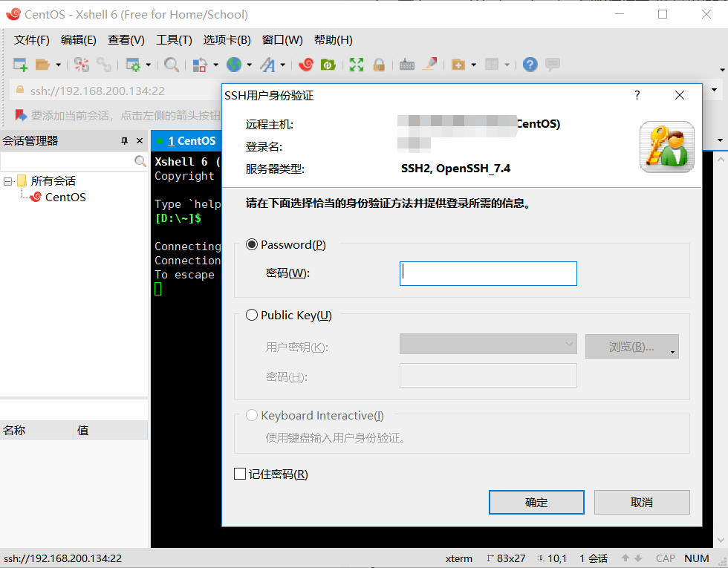The image size is (728, 568).
Task: Click the red bookmark flag icon
Action: (21, 115)
